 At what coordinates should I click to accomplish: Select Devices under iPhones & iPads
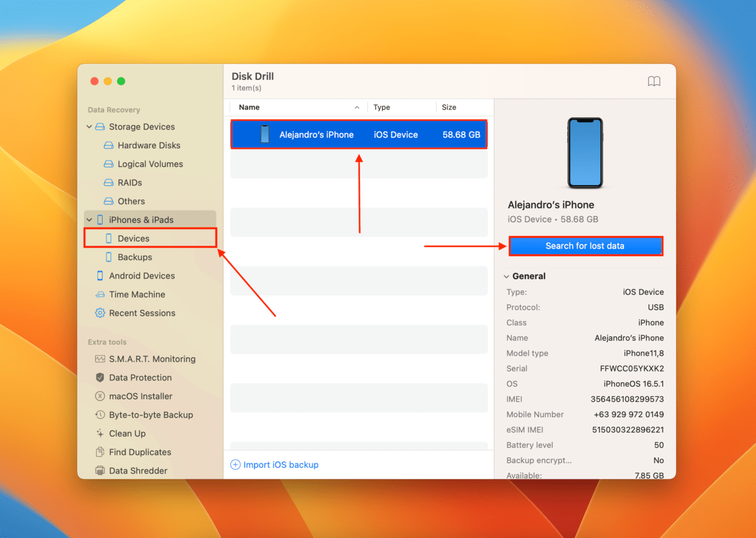point(134,239)
